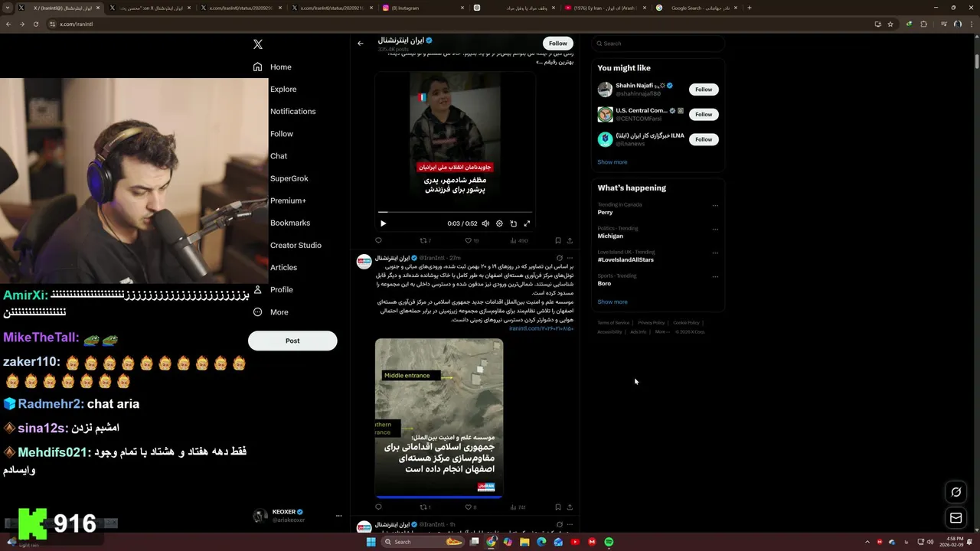The image size is (980, 551).
Task: Open the Messages envelope floating button
Action: coord(955,518)
